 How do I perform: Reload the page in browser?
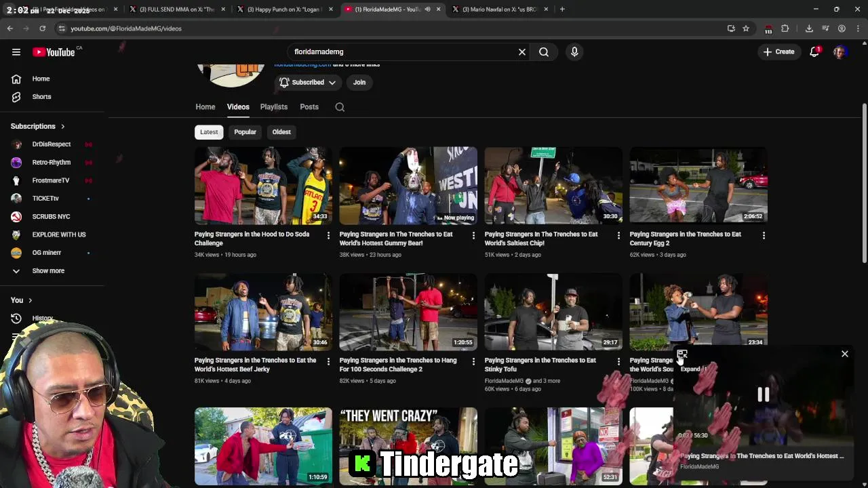point(42,28)
